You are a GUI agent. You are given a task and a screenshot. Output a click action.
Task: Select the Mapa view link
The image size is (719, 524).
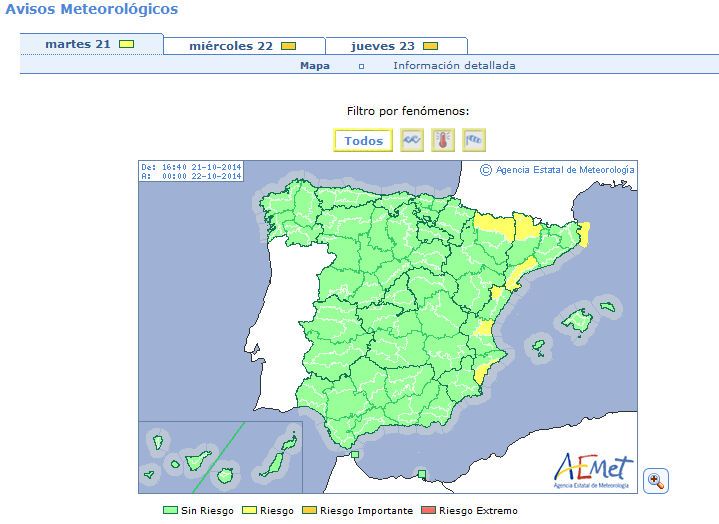pyautogui.click(x=315, y=66)
